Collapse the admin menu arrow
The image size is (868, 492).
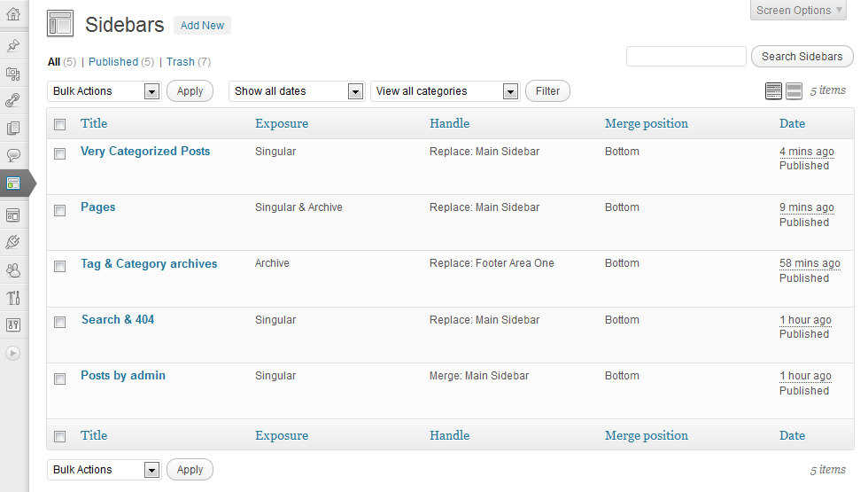click(13, 353)
